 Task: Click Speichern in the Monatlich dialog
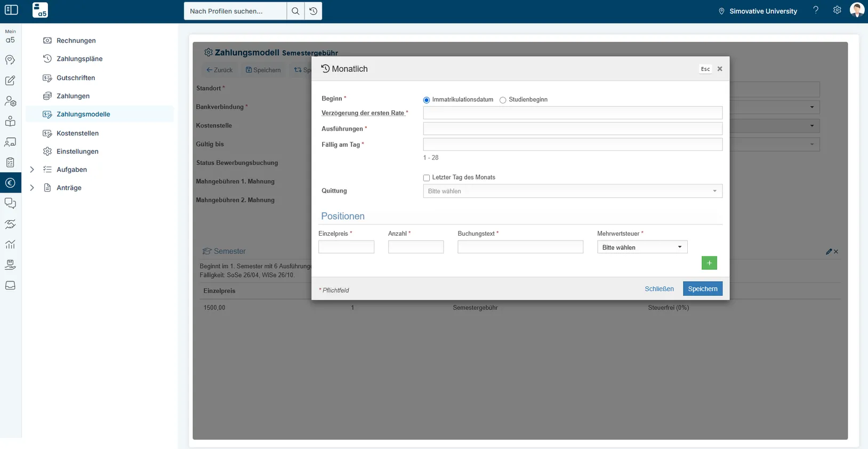pos(703,288)
